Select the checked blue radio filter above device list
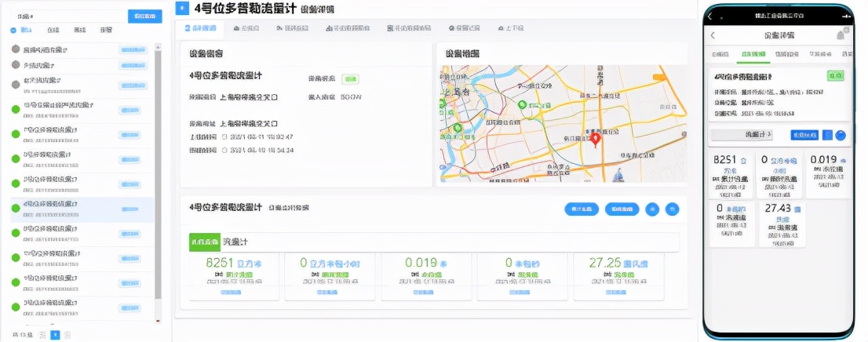 13,31
